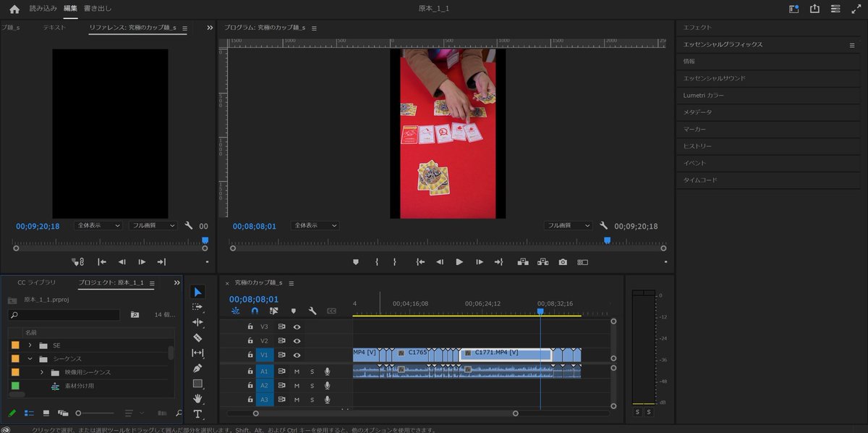Toggle Comparison View in Program monitor
868x433 pixels.
coord(582,262)
